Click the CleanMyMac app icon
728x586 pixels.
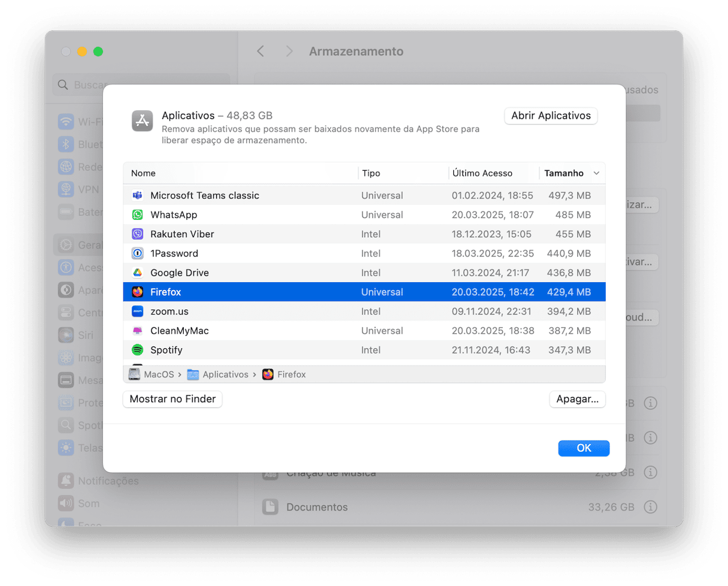[x=137, y=331]
